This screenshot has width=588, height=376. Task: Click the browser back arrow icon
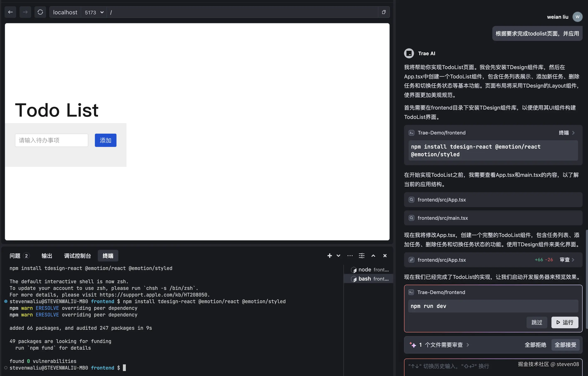10,12
